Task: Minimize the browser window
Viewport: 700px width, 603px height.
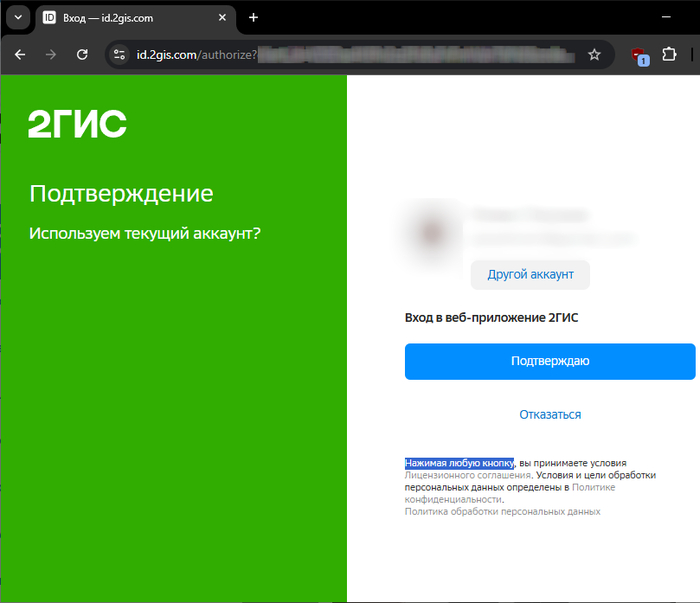Action: tap(666, 17)
